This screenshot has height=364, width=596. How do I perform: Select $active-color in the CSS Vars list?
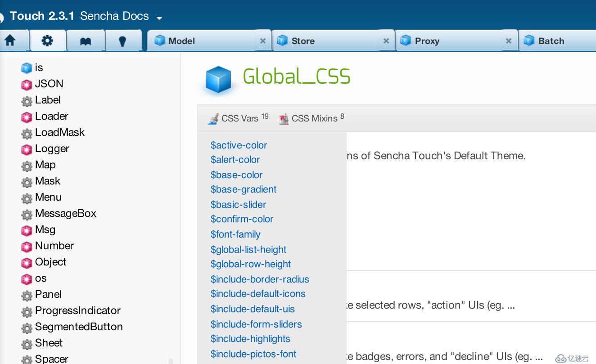(x=239, y=145)
